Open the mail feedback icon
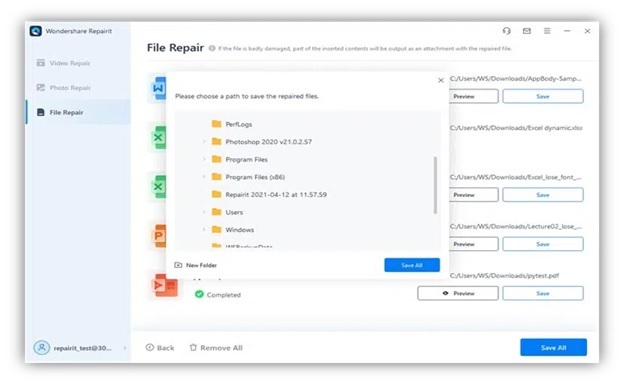 [526, 31]
